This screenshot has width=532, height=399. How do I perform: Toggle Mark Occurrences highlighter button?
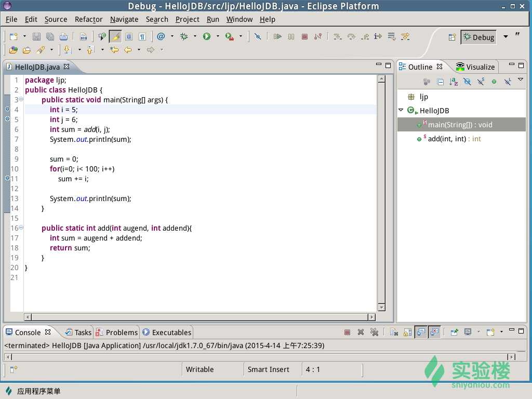[115, 37]
